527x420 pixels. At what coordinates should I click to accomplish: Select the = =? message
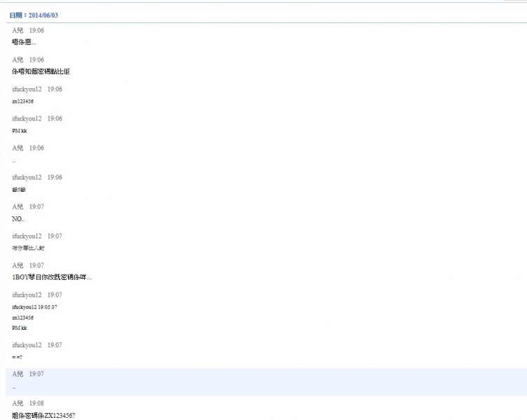pos(17,357)
